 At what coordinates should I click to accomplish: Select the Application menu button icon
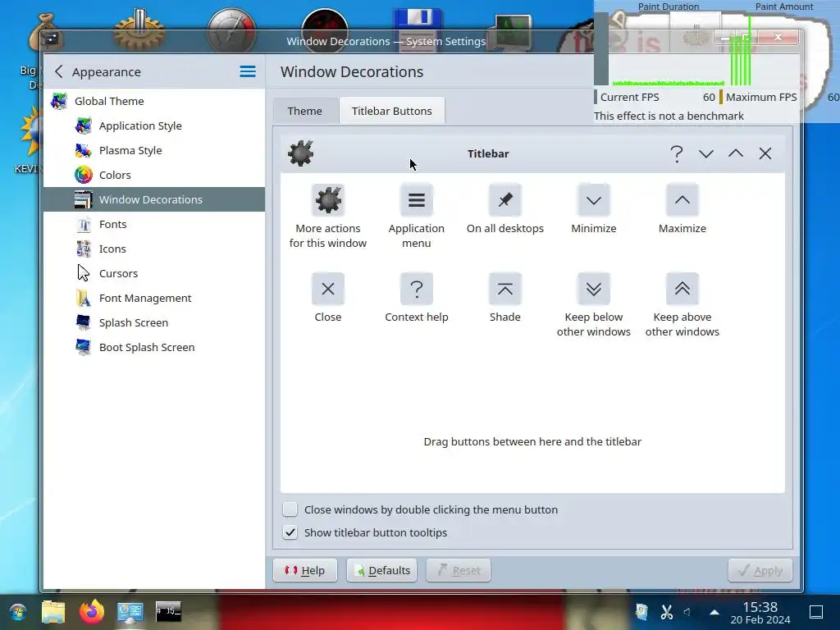(416, 200)
